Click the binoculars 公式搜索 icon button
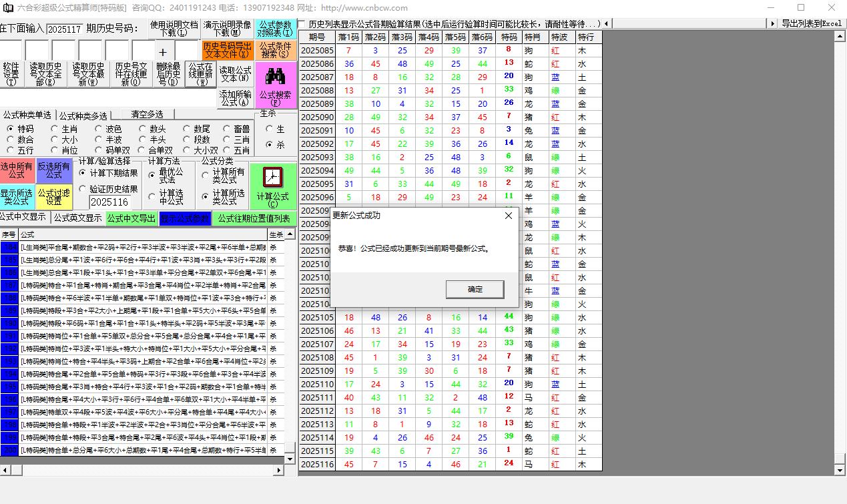Image resolution: width=847 pixels, height=504 pixels. pos(276,84)
